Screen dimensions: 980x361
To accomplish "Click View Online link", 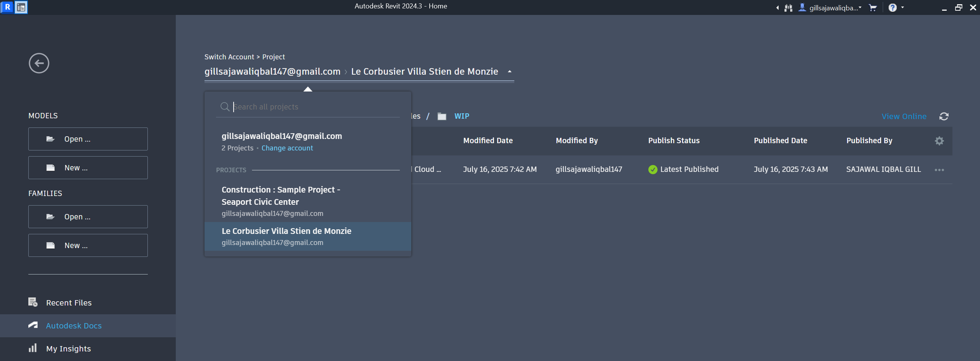I will tap(904, 116).
